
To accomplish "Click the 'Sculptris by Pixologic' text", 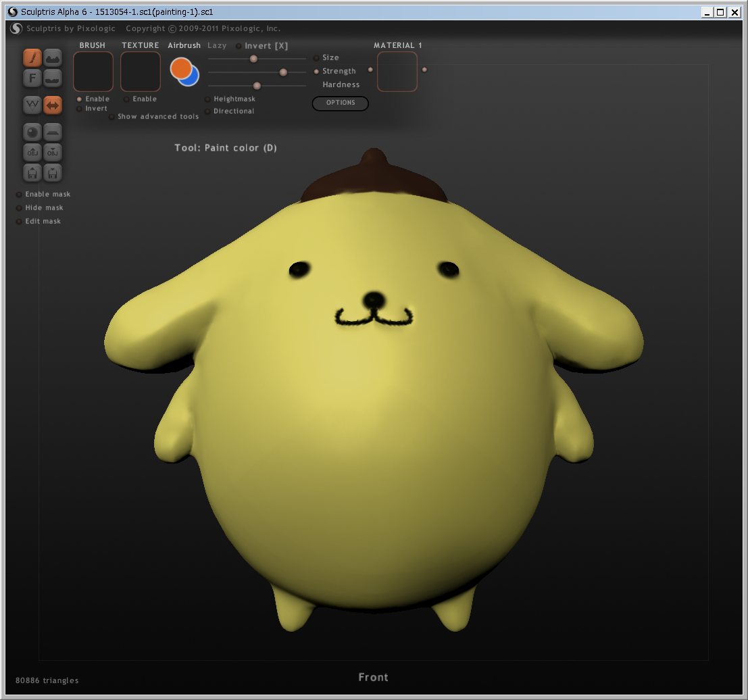I will (x=71, y=28).
